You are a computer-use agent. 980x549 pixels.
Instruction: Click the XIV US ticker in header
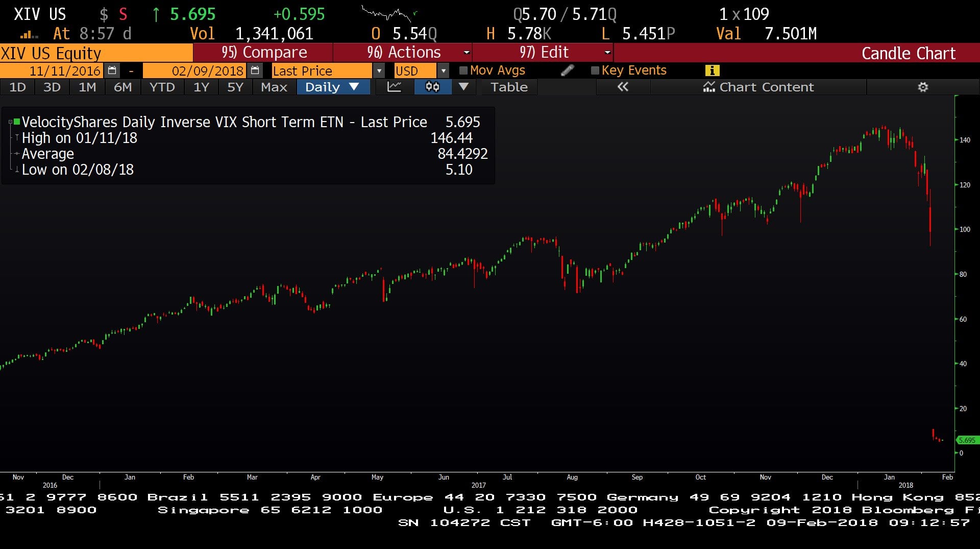click(39, 14)
